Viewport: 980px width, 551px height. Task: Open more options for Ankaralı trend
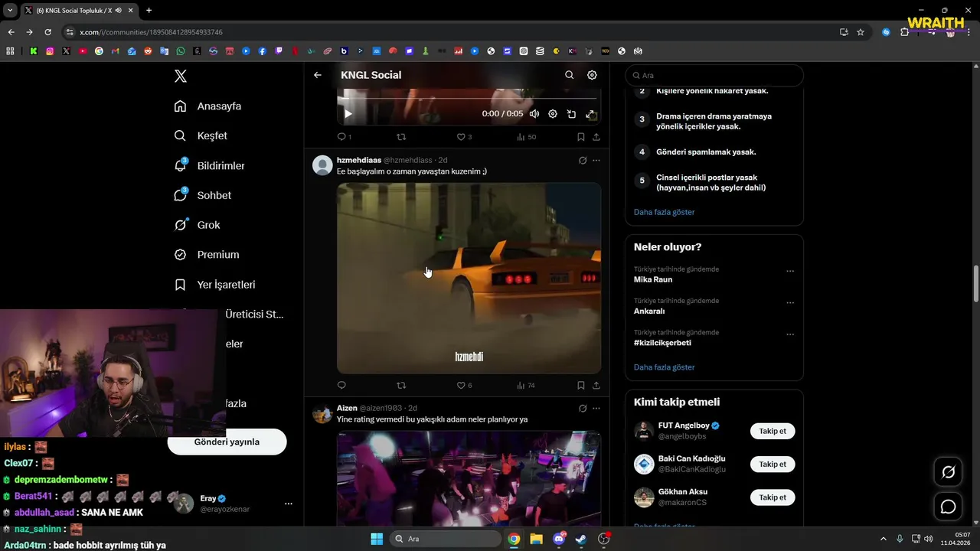click(790, 303)
